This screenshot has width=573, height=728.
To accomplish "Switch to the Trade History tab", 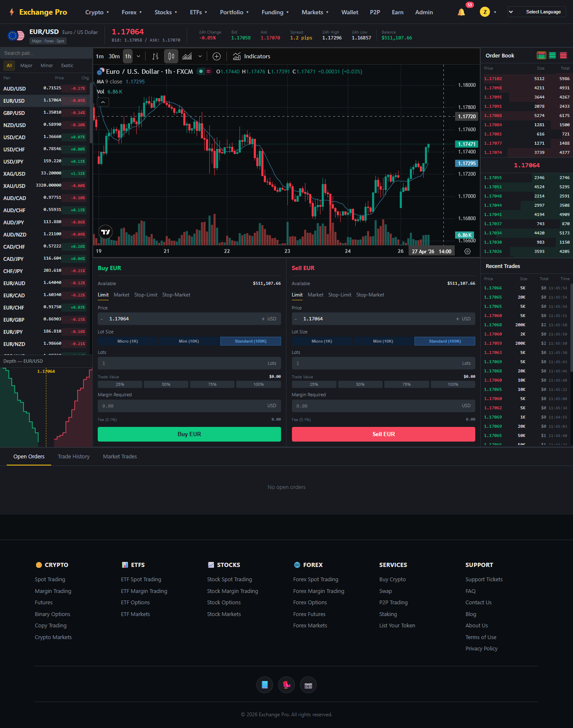I will 74,456.
